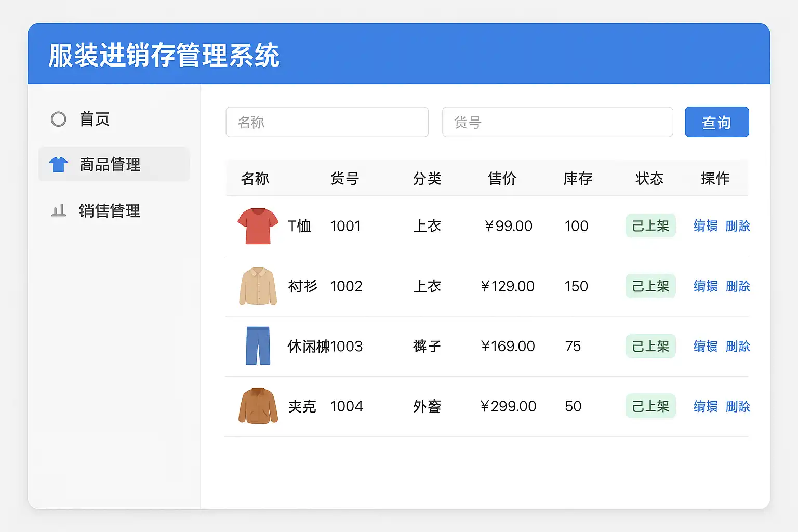Click the 货号 cell 1003
Screen dimensions: 798x532
[x=347, y=346]
